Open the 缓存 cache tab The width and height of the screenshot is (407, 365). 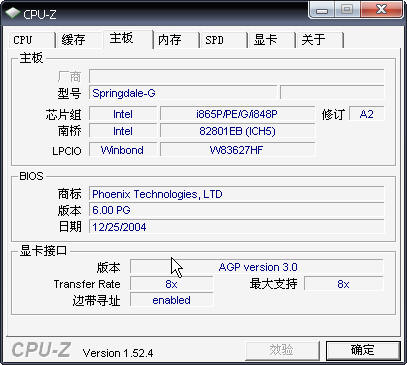pos(78,40)
